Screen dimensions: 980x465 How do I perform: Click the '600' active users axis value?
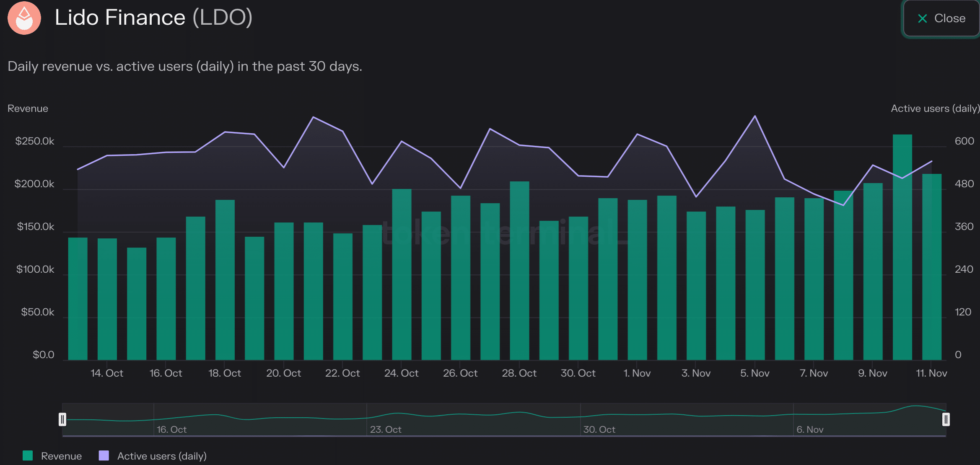click(x=964, y=141)
